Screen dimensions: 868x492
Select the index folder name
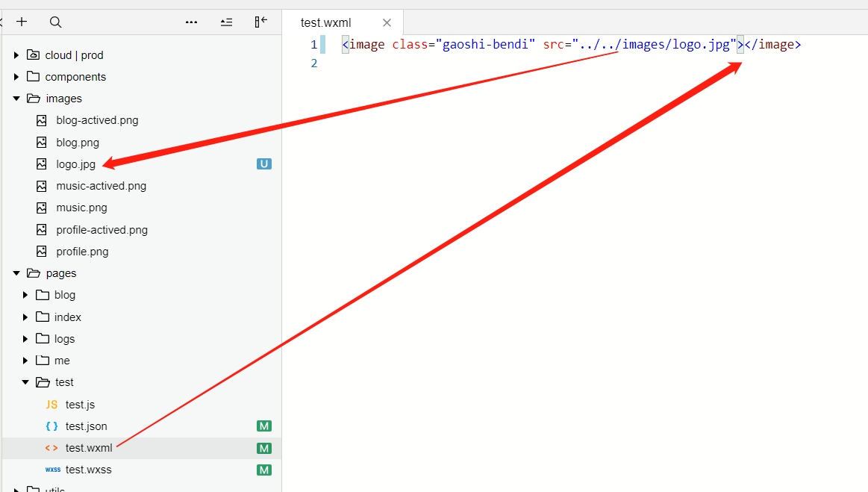click(67, 317)
